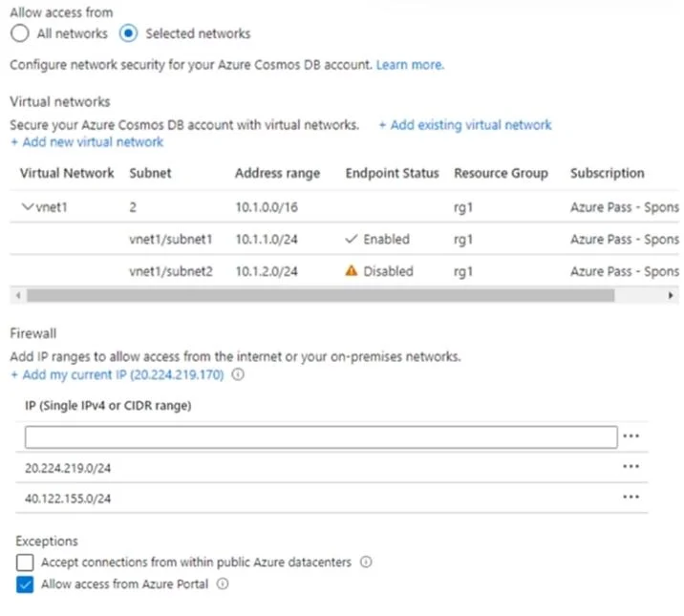Click Add existing virtual network link
684x616 pixels.
(465, 125)
